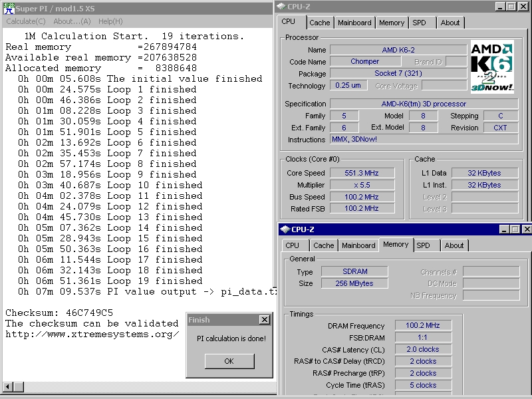Click the memory Size value 256 MBytes
The image size is (532, 399).
point(354,283)
